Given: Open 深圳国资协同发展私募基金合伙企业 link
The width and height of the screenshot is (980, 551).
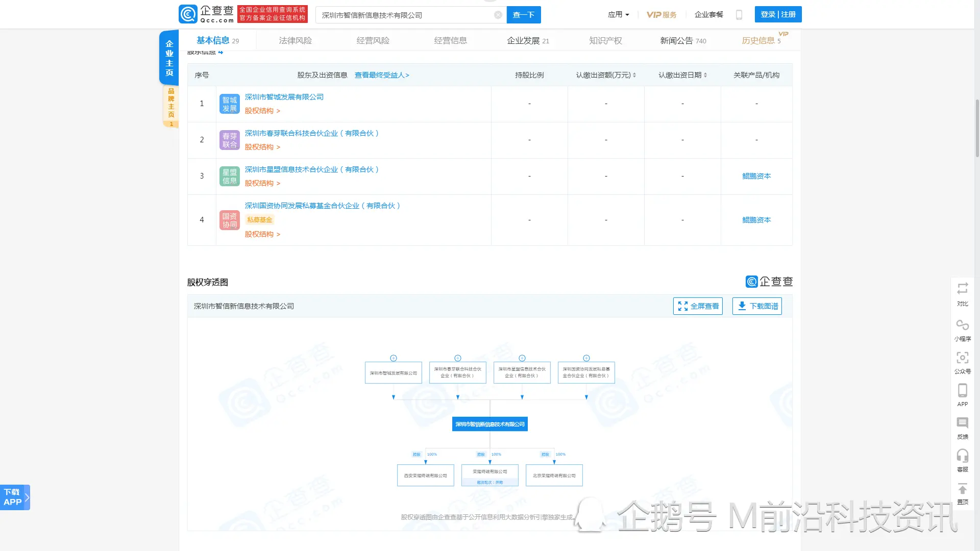Looking at the screenshot, I should coord(323,206).
